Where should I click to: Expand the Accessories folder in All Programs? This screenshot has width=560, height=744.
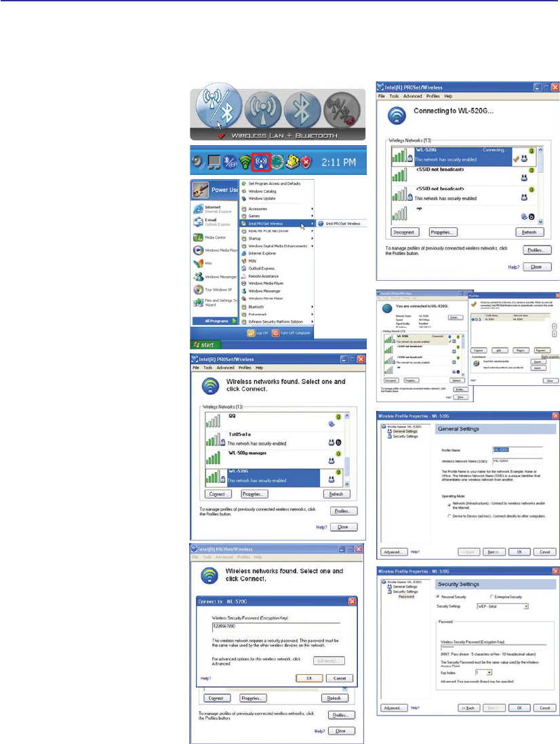click(x=277, y=209)
